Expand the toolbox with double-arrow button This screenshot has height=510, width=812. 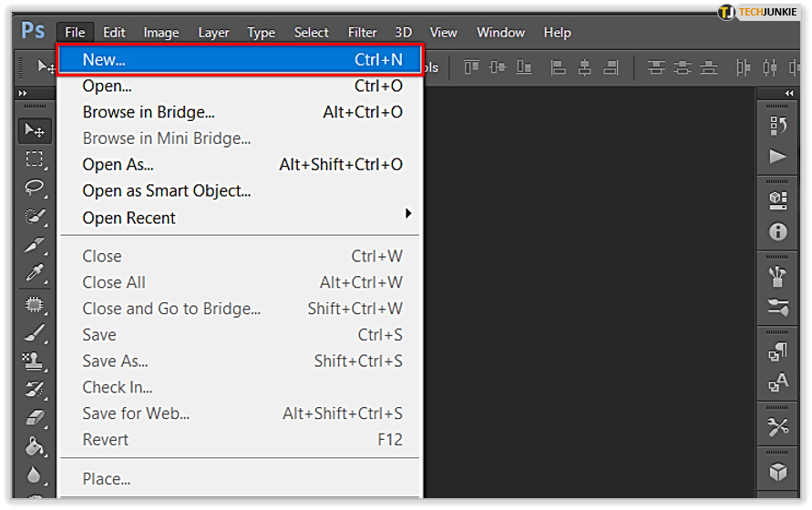23,93
